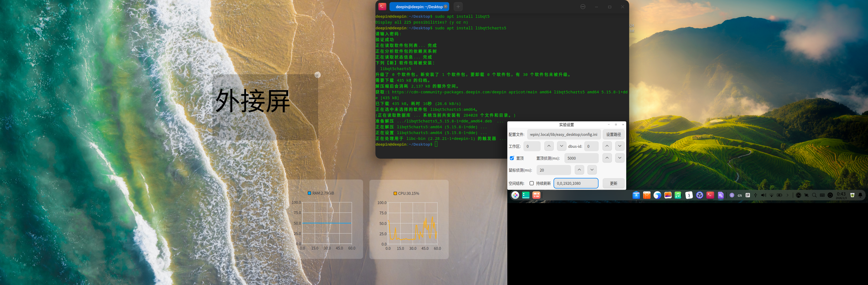Click the 设置路径 button

click(613, 134)
